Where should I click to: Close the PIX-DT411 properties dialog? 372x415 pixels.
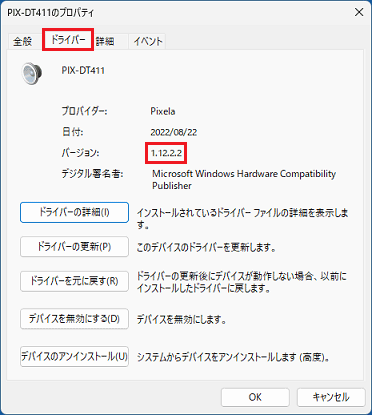359,12
